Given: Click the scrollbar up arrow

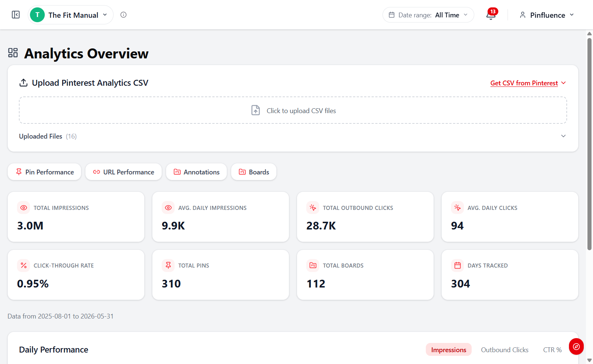Looking at the screenshot, I should pyautogui.click(x=589, y=34).
